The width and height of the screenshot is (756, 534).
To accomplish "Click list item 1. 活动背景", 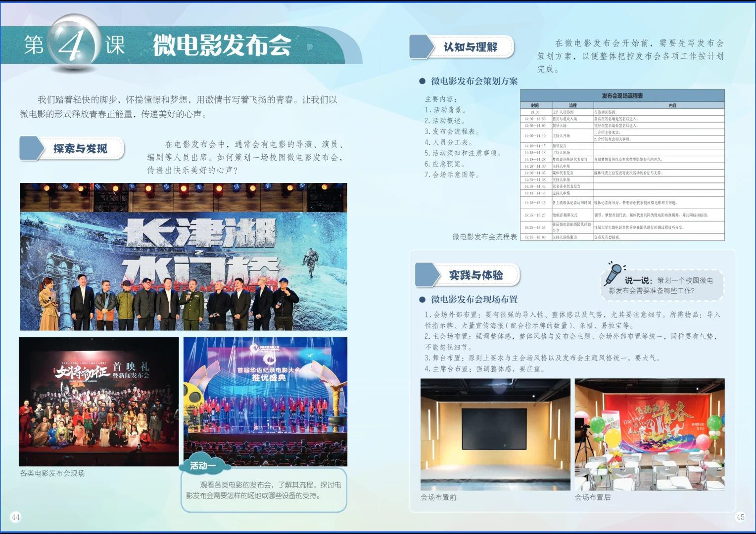I will click(x=445, y=110).
